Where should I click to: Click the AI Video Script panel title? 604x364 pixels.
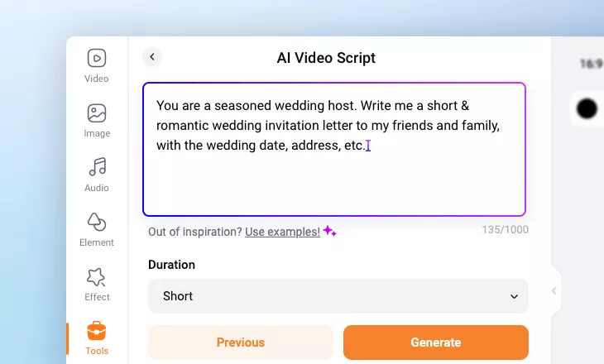326,58
